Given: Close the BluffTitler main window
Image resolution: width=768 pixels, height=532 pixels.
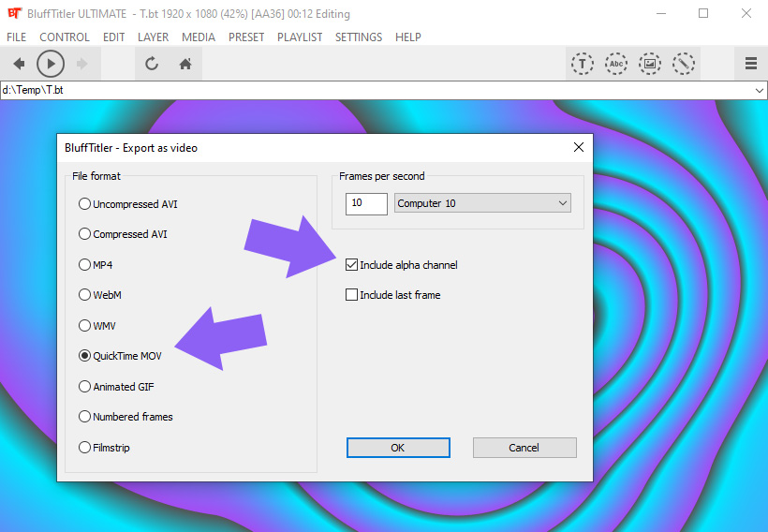Looking at the screenshot, I should click(746, 14).
